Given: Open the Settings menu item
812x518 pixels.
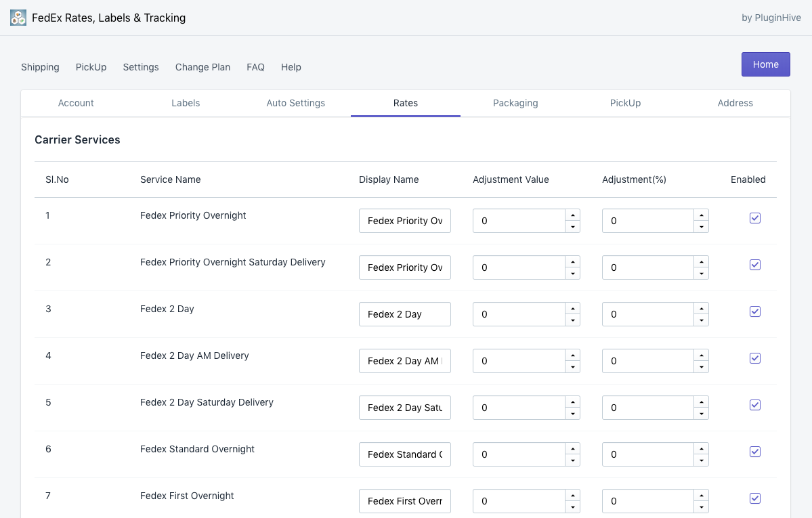Looking at the screenshot, I should 141,67.
